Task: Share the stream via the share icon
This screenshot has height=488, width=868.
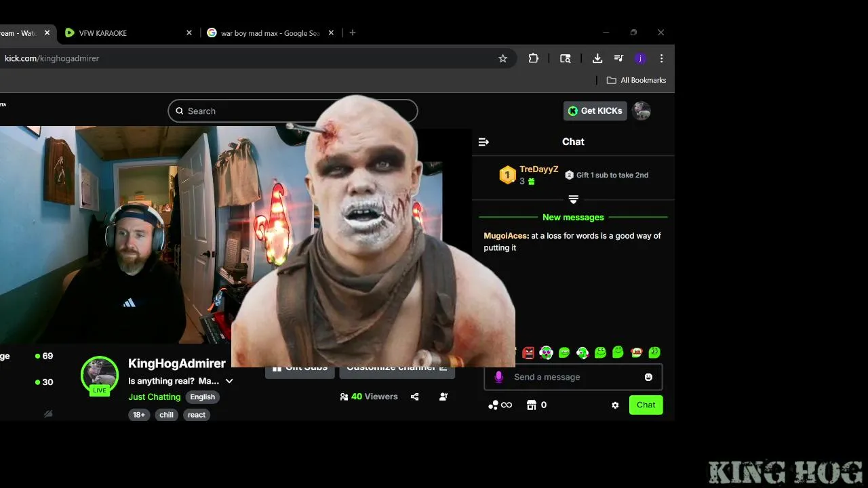Action: click(414, 396)
